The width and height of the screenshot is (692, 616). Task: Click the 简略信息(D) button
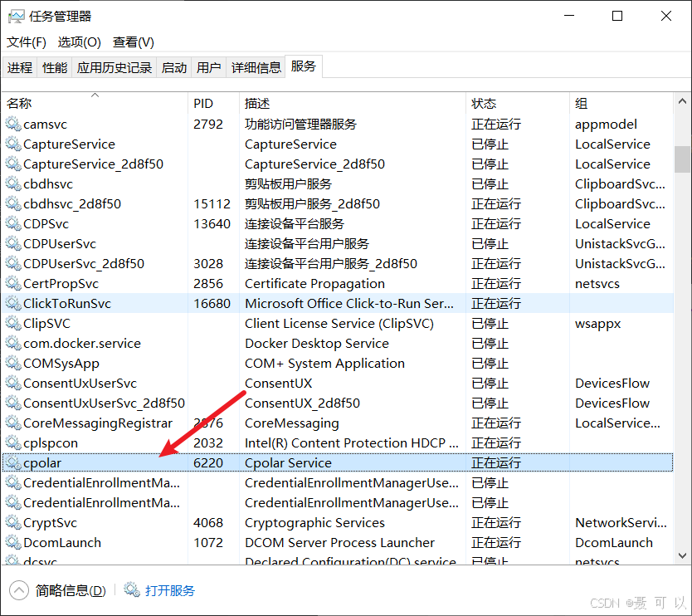71,590
